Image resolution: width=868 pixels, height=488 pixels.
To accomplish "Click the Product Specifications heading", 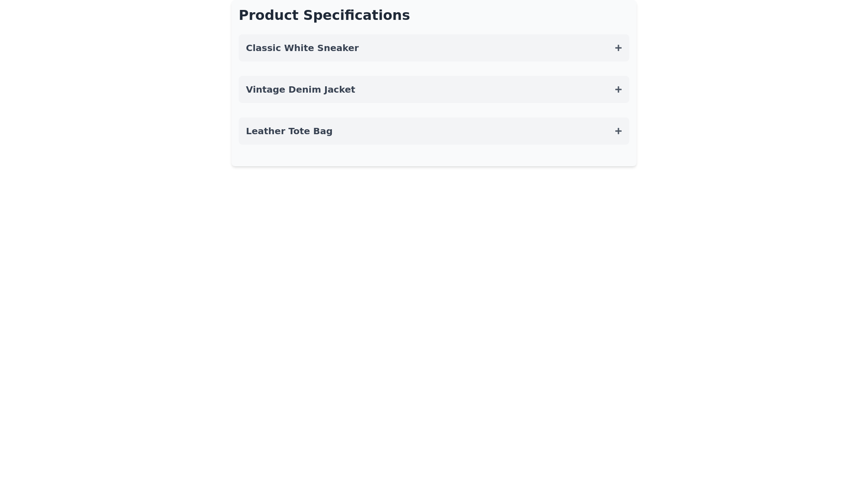I will (x=324, y=15).
